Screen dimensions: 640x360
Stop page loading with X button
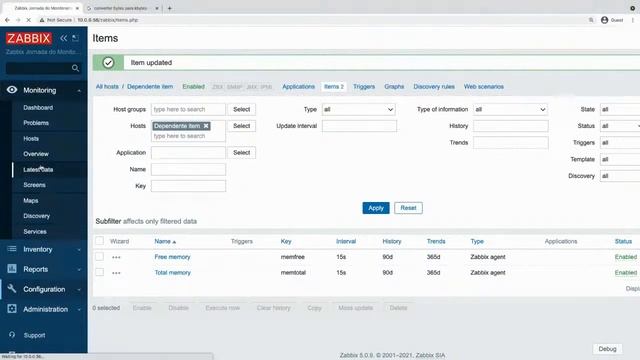[x=28, y=20]
